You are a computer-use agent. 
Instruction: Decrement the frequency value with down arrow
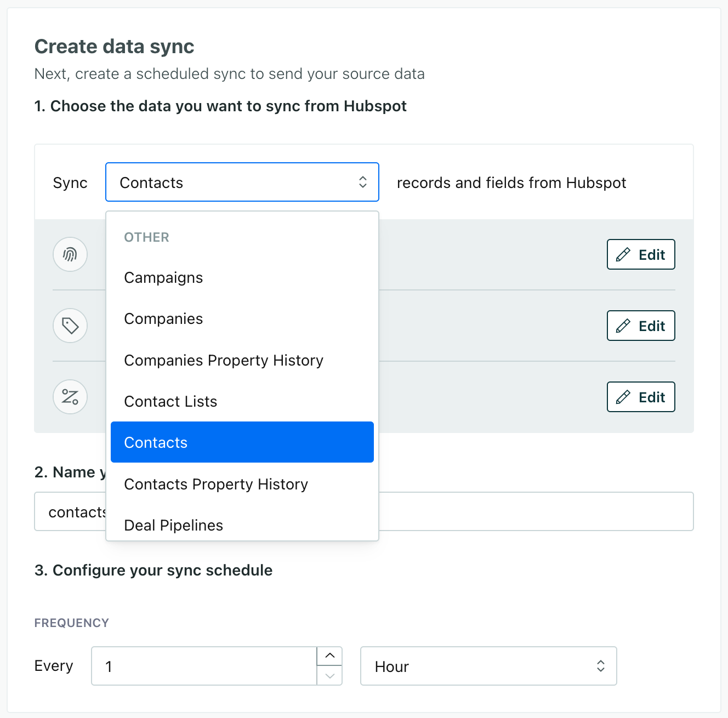pyautogui.click(x=329, y=677)
